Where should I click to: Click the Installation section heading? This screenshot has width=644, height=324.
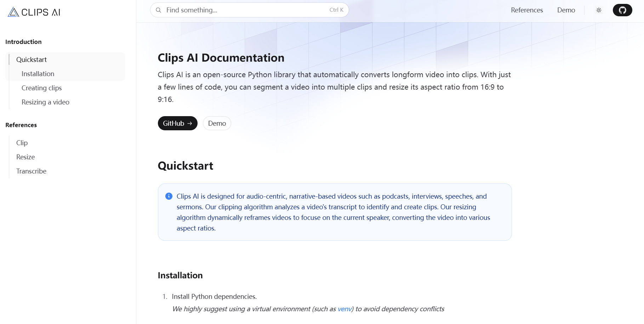[x=180, y=275]
